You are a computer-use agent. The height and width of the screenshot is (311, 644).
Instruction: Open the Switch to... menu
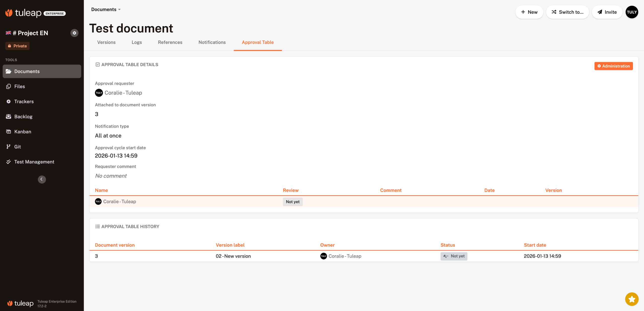(567, 12)
